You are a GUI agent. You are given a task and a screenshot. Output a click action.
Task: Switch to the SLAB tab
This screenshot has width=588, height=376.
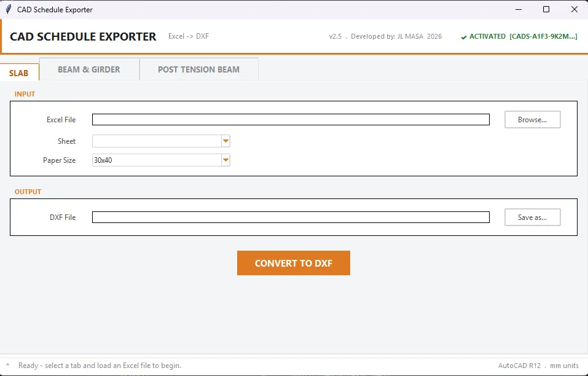coord(19,72)
